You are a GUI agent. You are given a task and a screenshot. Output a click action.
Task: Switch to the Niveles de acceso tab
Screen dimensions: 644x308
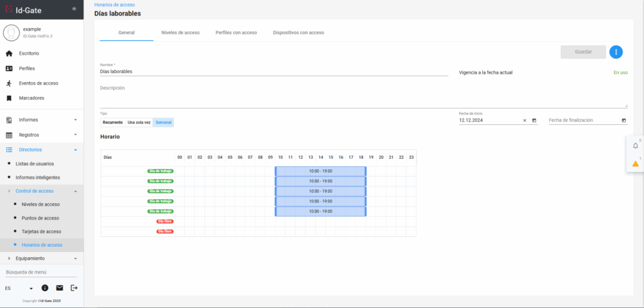coord(181,33)
